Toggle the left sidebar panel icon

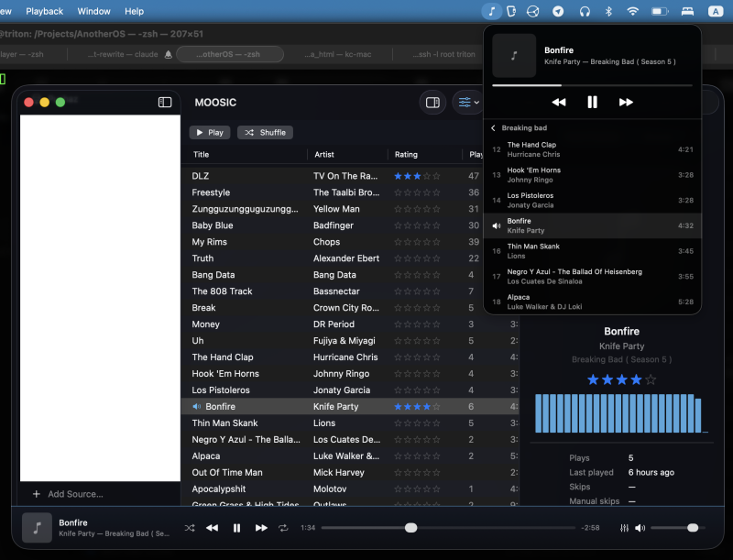click(x=165, y=102)
